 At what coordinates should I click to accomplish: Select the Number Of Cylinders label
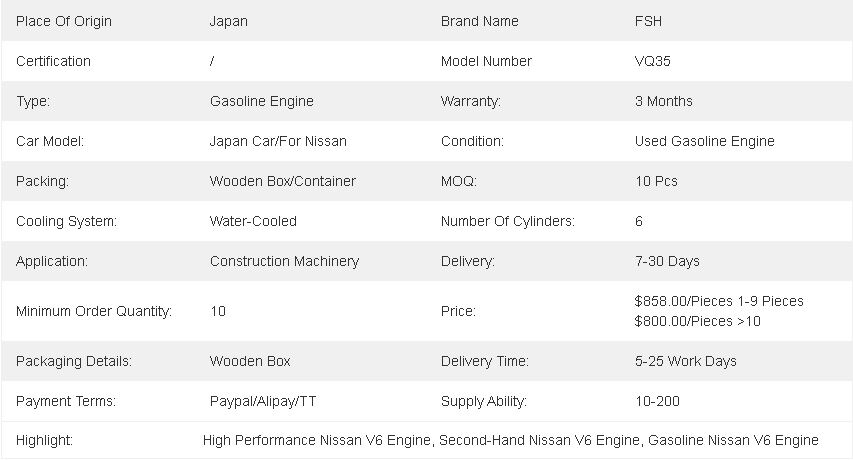508,221
